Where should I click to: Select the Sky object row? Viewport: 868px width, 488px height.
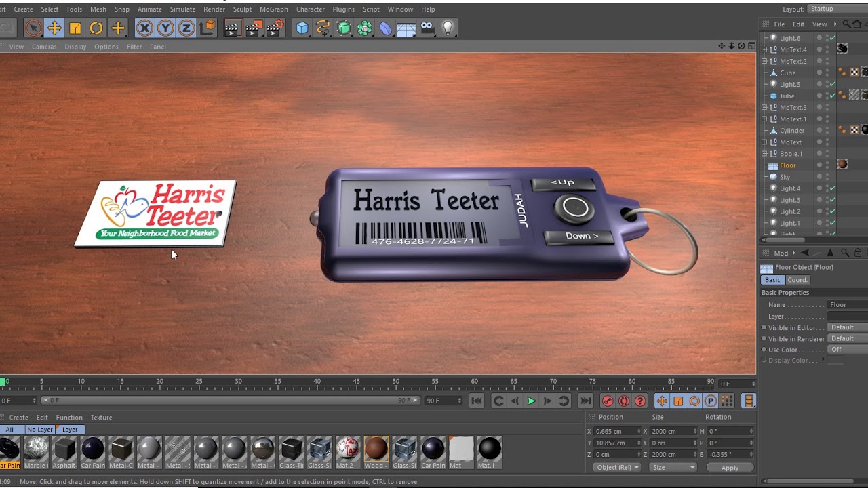tap(785, 177)
